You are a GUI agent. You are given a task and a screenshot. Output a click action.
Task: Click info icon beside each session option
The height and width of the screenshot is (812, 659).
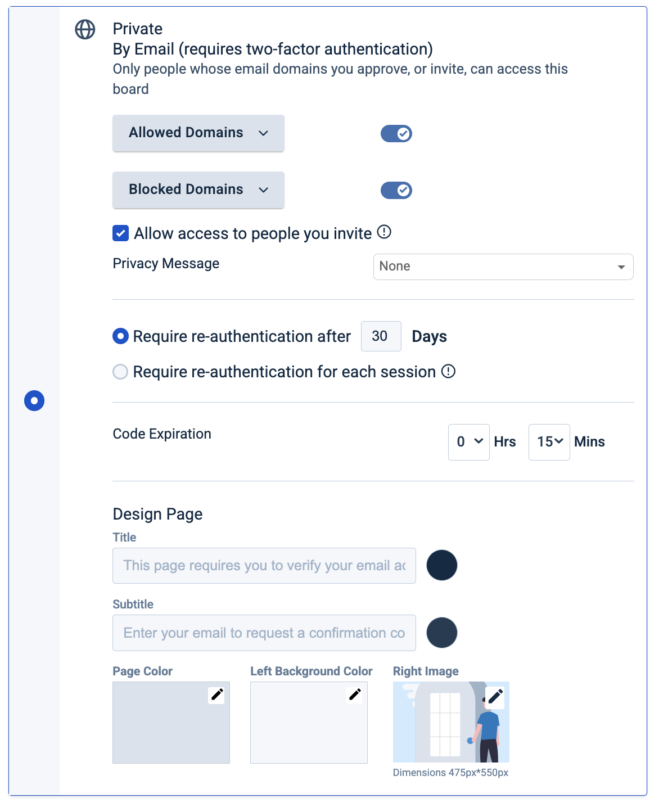coord(448,371)
